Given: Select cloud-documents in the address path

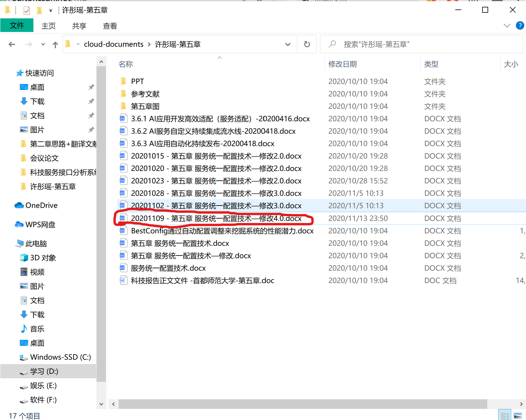Looking at the screenshot, I should 114,44.
